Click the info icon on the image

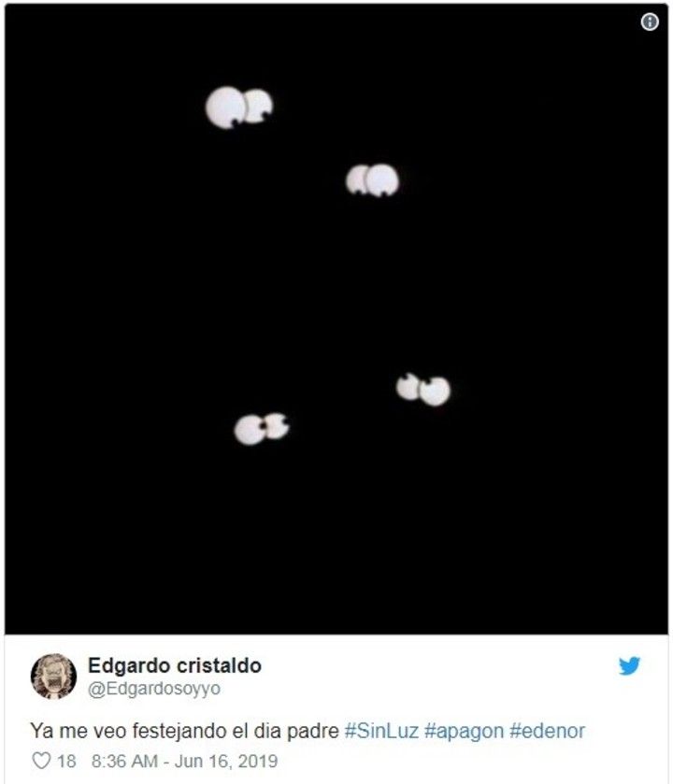[649, 21]
